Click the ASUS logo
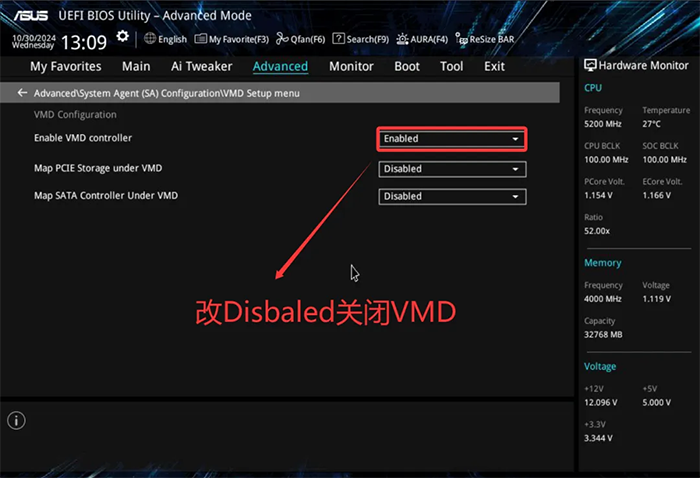Viewport: 700px width, 478px height. 31,16
